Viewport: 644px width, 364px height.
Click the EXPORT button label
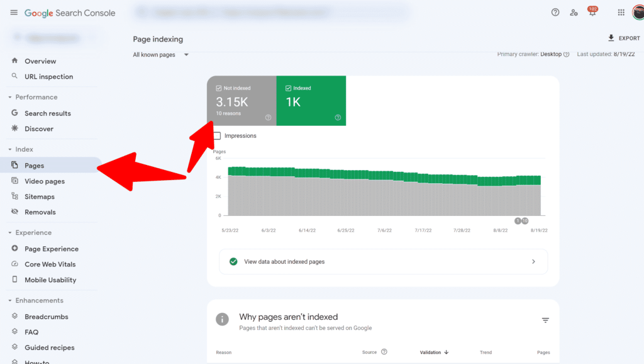[629, 38]
